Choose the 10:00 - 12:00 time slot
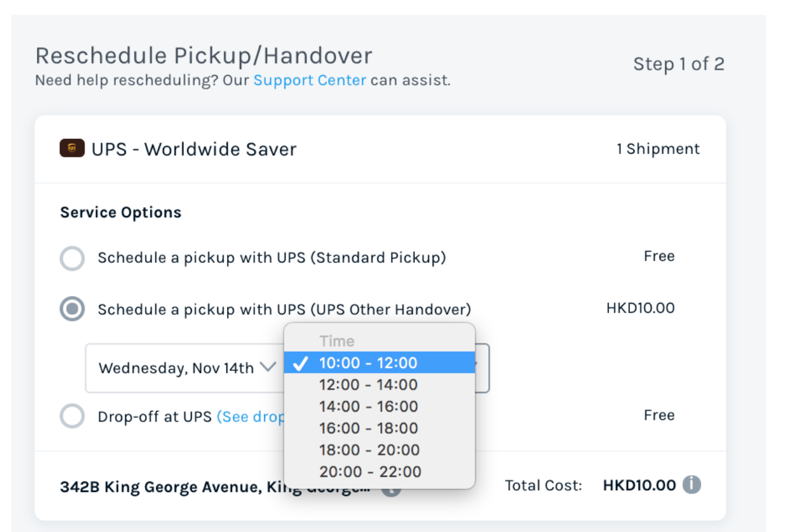 click(379, 363)
